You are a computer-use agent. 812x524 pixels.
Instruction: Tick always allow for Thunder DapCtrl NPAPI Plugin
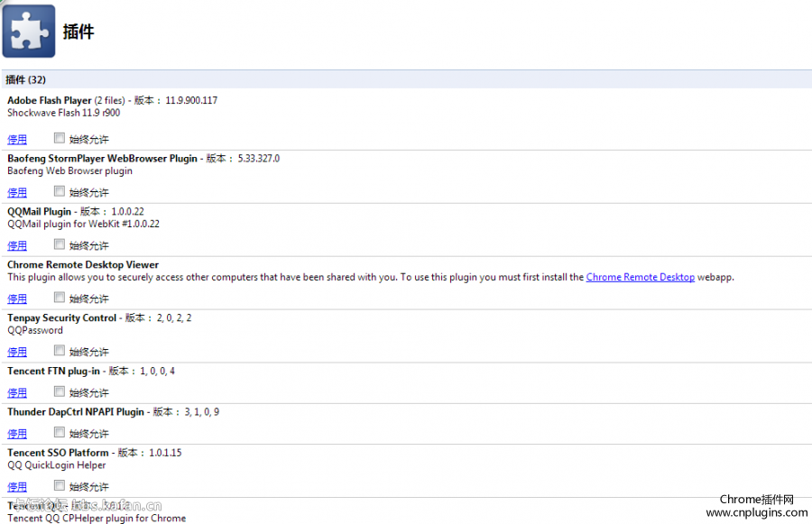[x=60, y=432]
